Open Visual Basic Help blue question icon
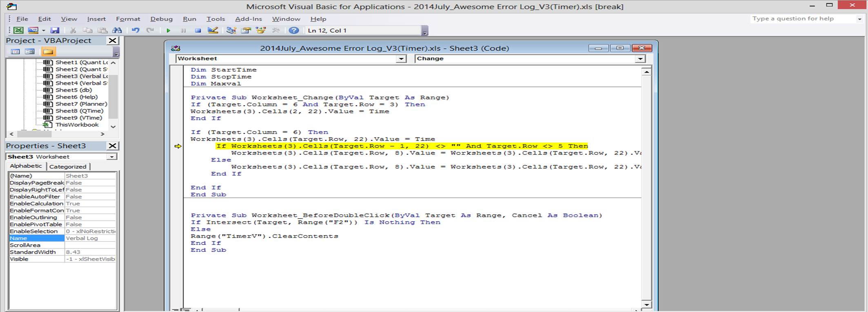The image size is (868, 312). coord(294,30)
